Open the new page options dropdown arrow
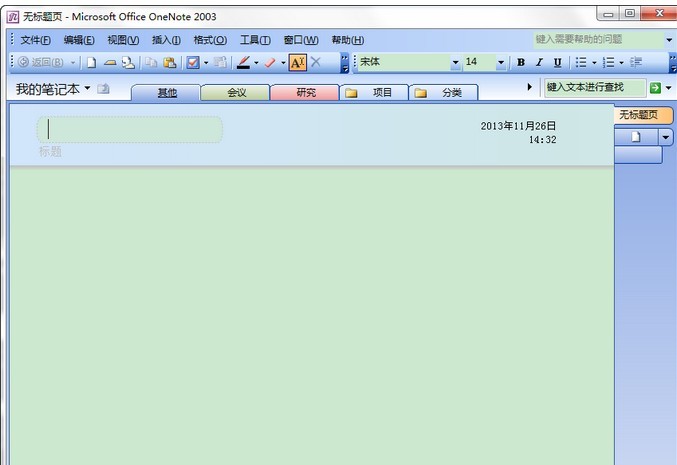This screenshot has width=677, height=465. coord(665,137)
